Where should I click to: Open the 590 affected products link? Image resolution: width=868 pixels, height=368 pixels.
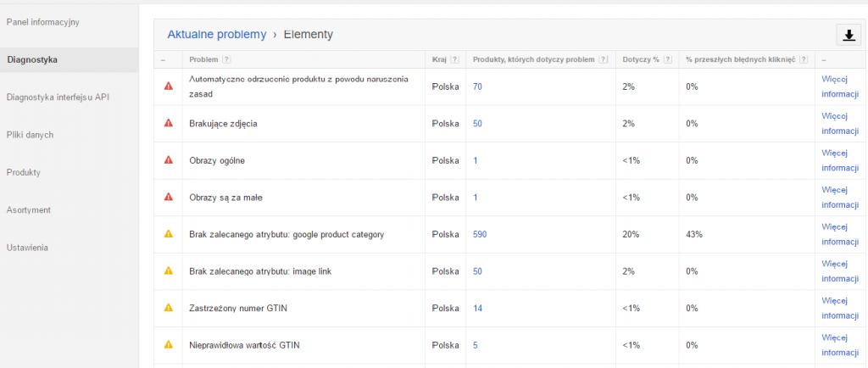click(480, 235)
